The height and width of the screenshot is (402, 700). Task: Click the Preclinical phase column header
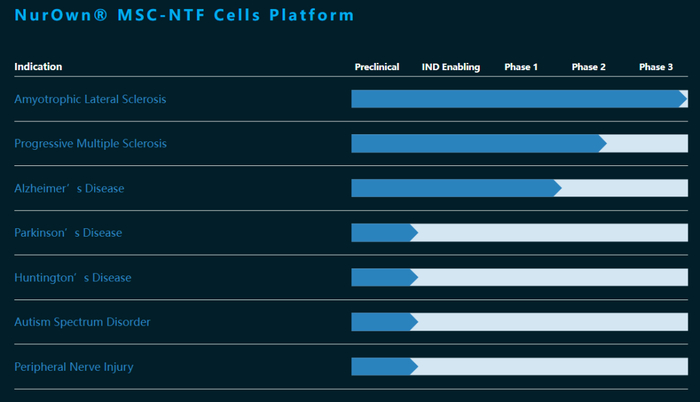377,67
